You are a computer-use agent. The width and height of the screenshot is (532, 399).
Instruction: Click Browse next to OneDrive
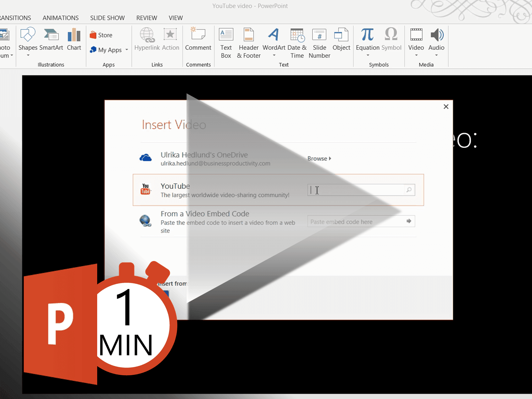[x=319, y=159]
